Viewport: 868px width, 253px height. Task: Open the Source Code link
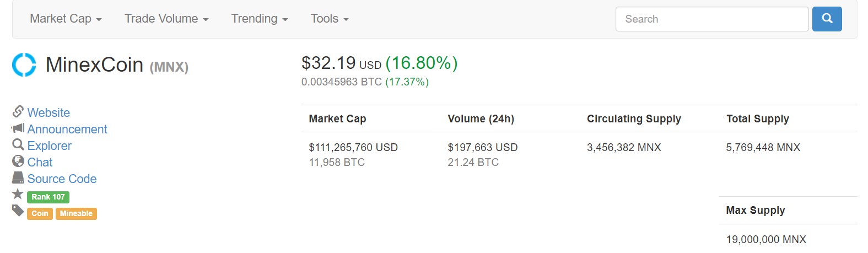point(62,179)
